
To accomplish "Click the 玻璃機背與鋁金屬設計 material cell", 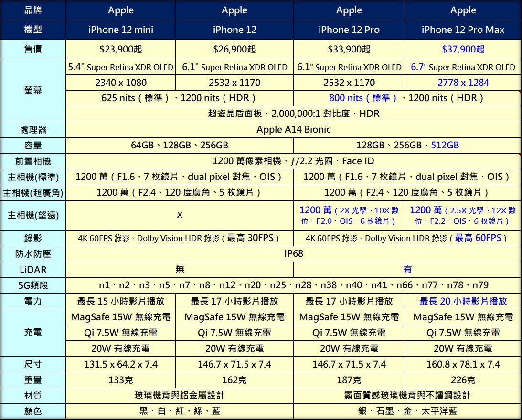I will [x=180, y=395].
